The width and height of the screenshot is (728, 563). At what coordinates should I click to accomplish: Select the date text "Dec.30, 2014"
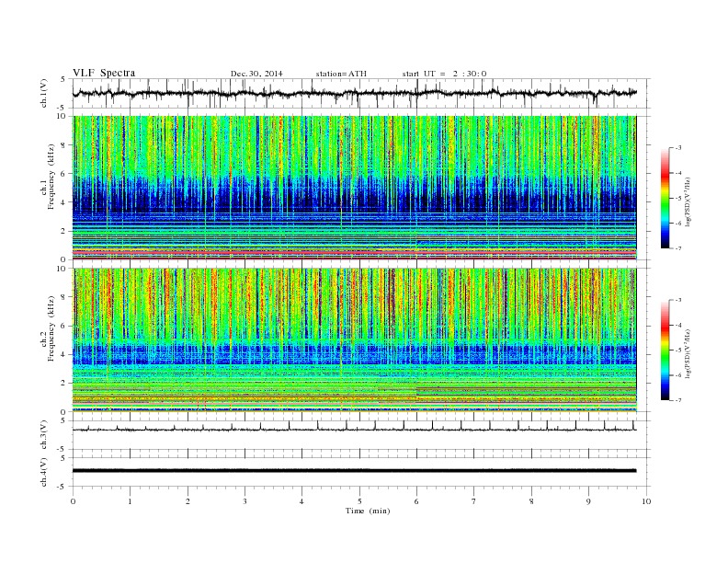[256, 74]
